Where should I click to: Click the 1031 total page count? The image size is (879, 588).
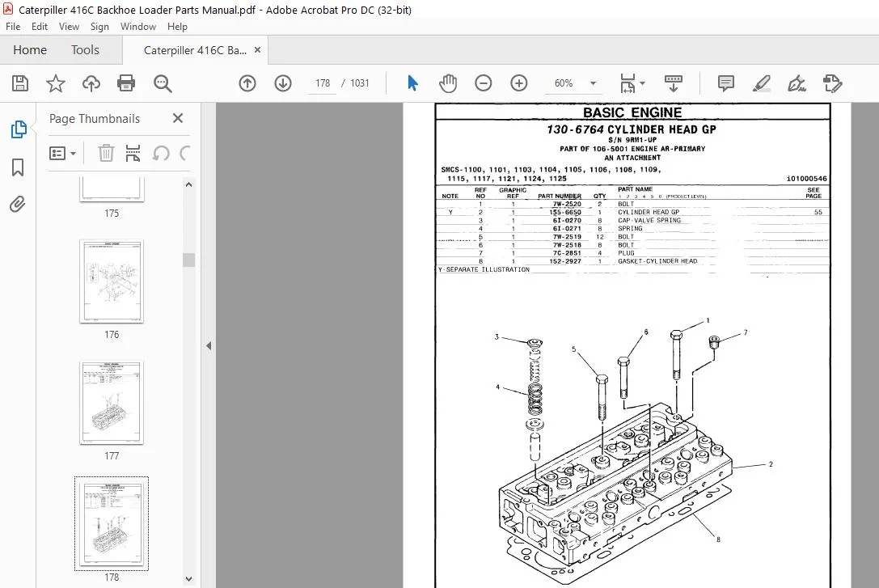[360, 83]
